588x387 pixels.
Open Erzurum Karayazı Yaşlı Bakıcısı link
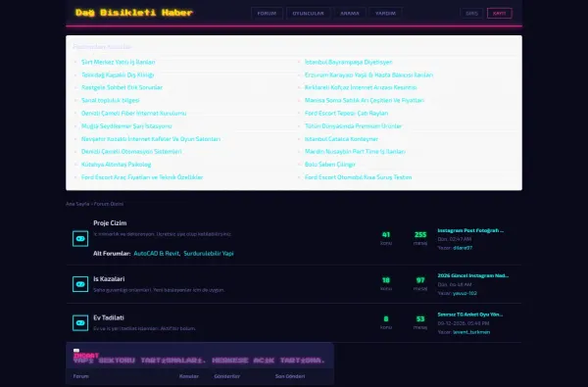click(x=369, y=74)
